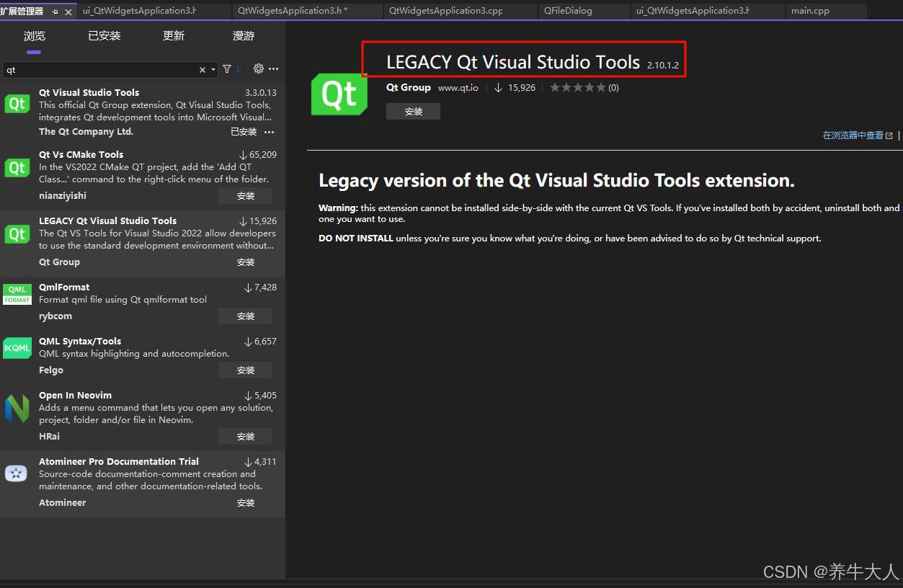Click version 3.3.0.13 on Qt Visual Studio Tools
The height and width of the screenshot is (588, 903).
tap(261, 92)
